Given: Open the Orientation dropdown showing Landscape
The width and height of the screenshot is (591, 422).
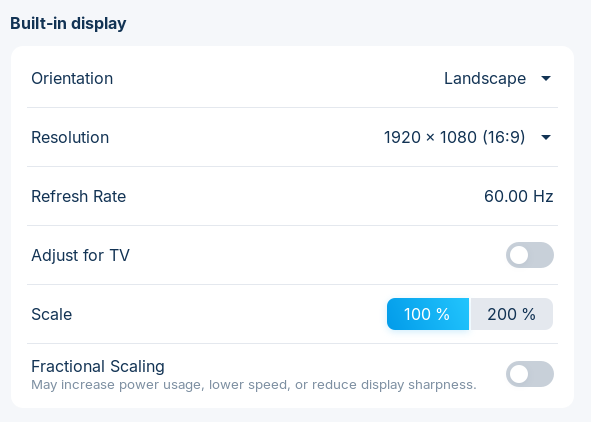Looking at the screenshot, I should 498,78.
